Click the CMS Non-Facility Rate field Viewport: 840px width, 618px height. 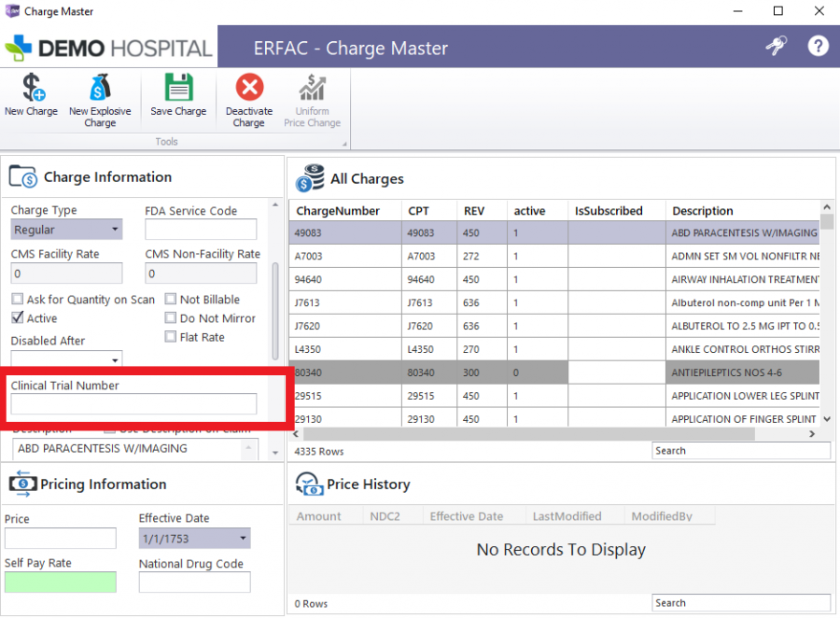tap(201, 274)
